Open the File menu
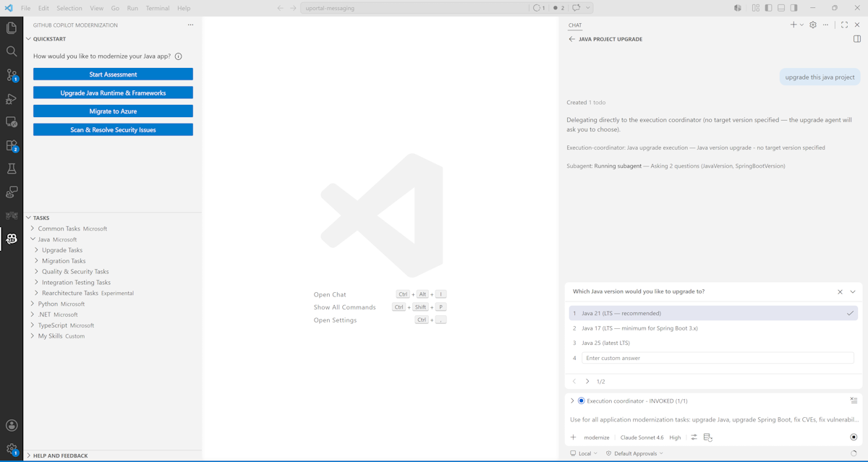 [25, 8]
